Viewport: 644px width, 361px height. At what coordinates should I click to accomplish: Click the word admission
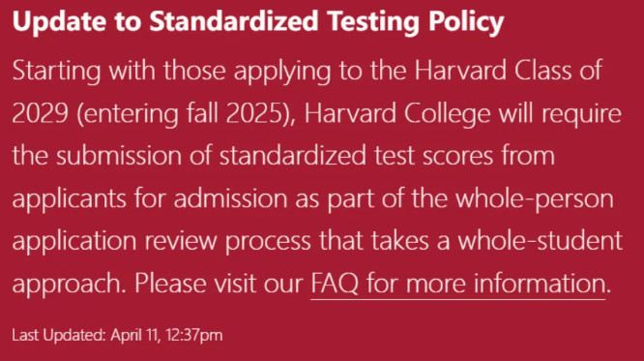[230, 198]
